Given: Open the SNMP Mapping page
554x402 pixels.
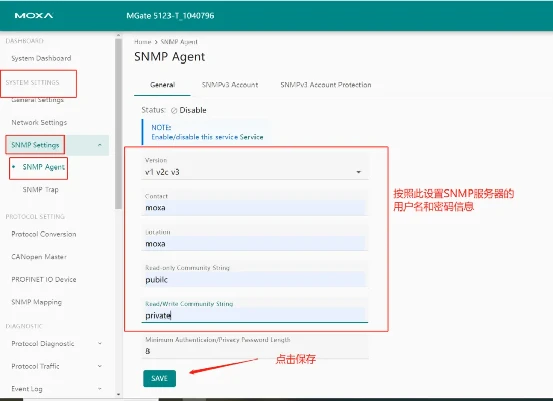Looking at the screenshot, I should click(36, 302).
